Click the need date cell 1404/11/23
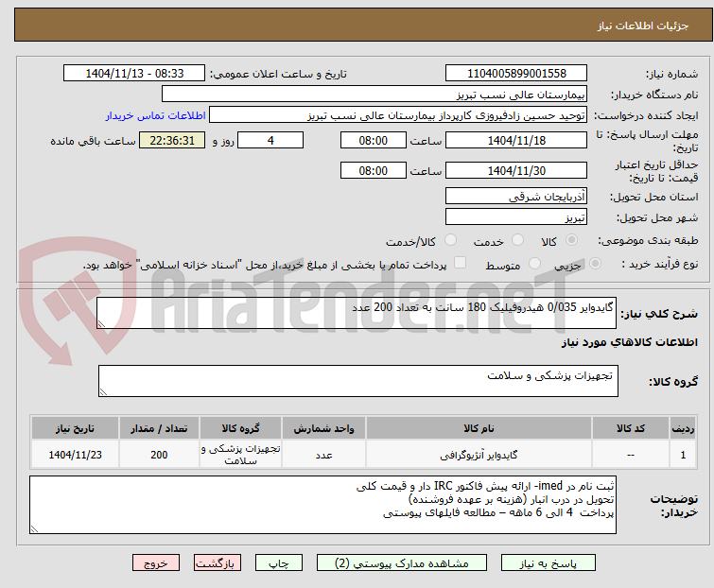The width and height of the screenshot is (714, 588). click(x=75, y=455)
